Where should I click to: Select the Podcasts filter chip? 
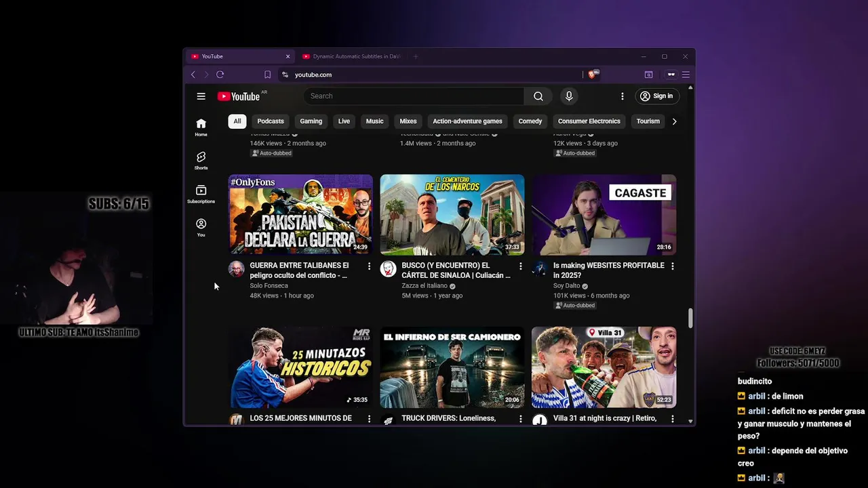[271, 121]
